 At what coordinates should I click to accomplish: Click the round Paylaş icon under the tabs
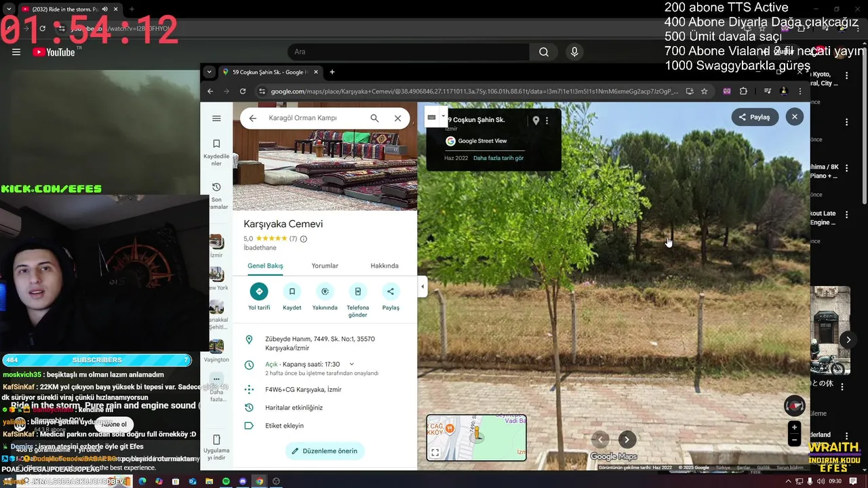391,291
